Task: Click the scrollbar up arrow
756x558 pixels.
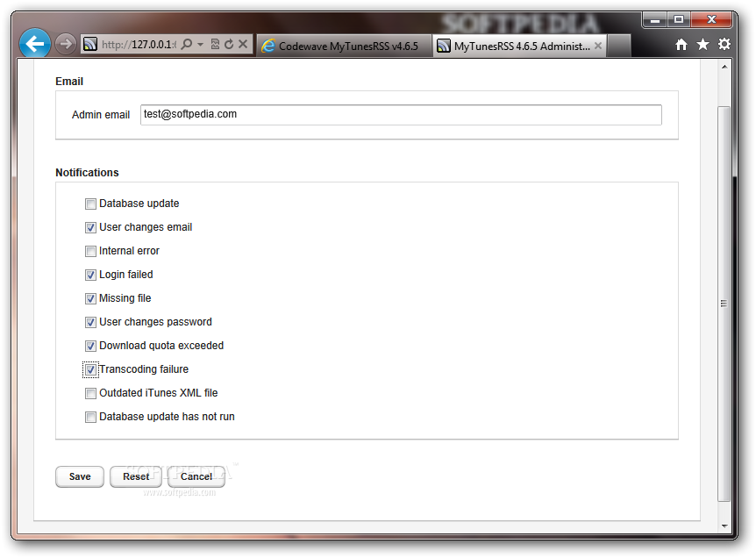Action: tap(724, 67)
